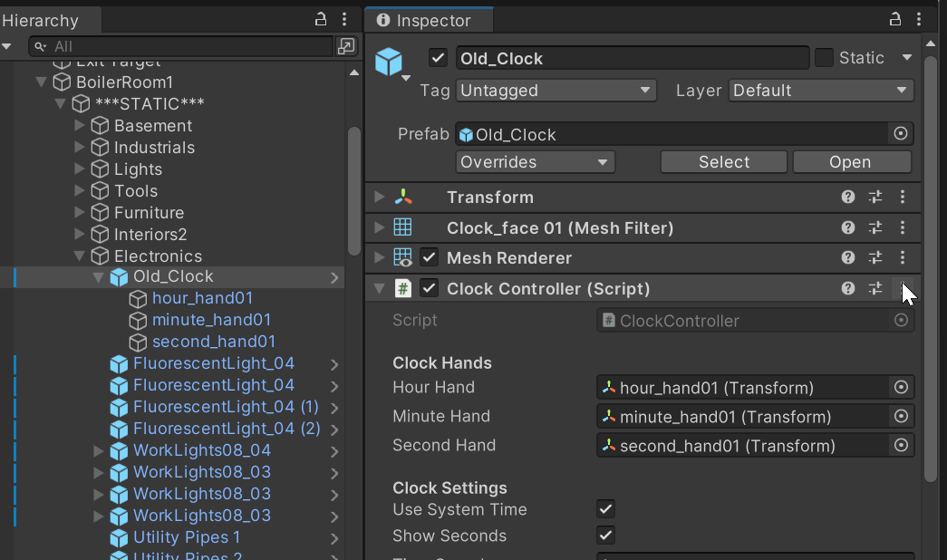
Task: Open the Hierarchy panel options menu
Action: (344, 19)
